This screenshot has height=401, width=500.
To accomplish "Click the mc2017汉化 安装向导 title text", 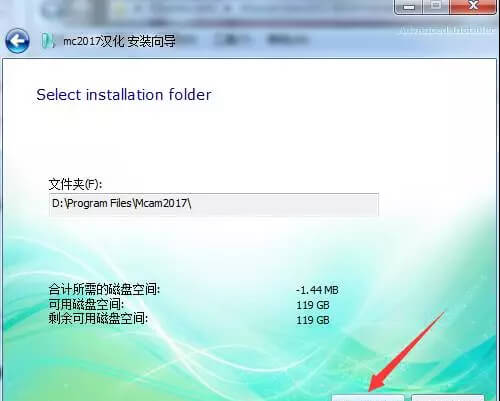I will (119, 41).
